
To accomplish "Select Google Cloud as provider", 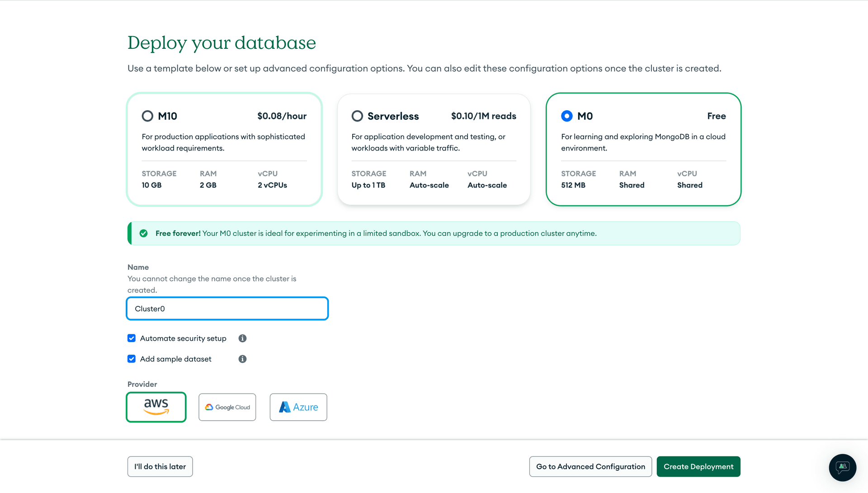I will tap(227, 407).
